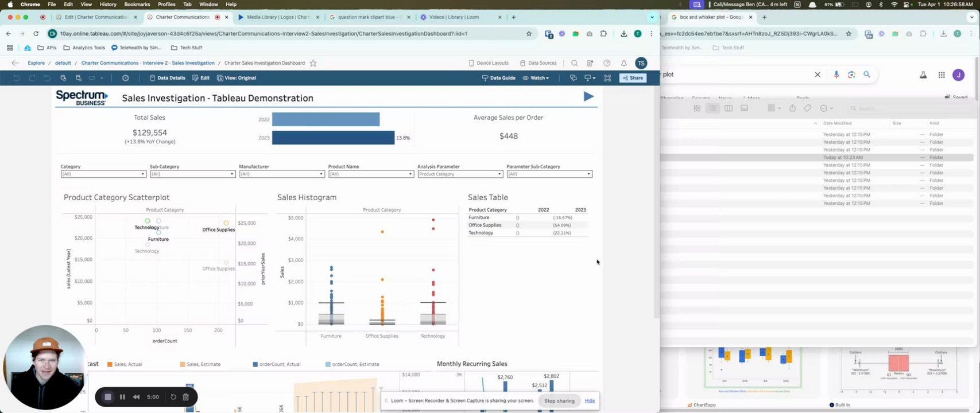Bookmark the Tableau page with star icon
980x413 pixels.
coord(529,34)
